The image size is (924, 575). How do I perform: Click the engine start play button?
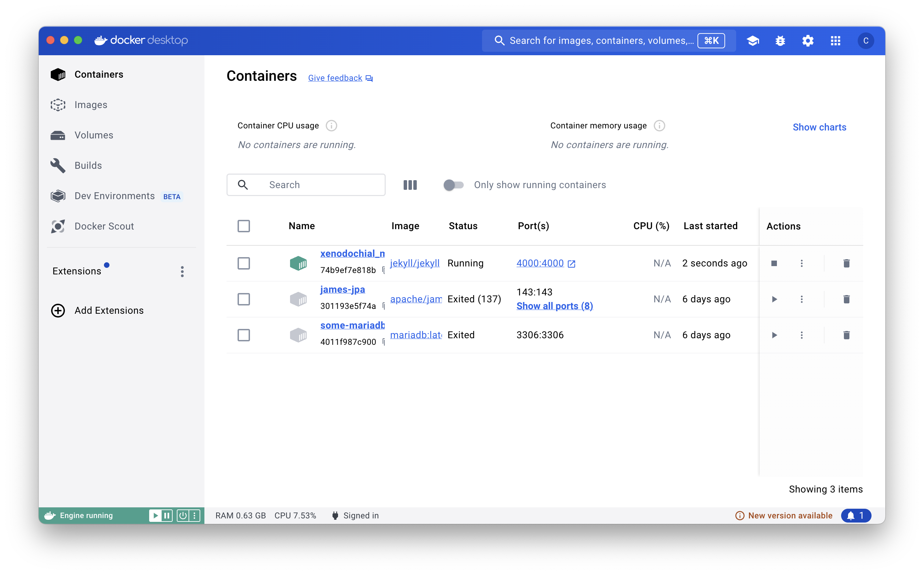[155, 516]
